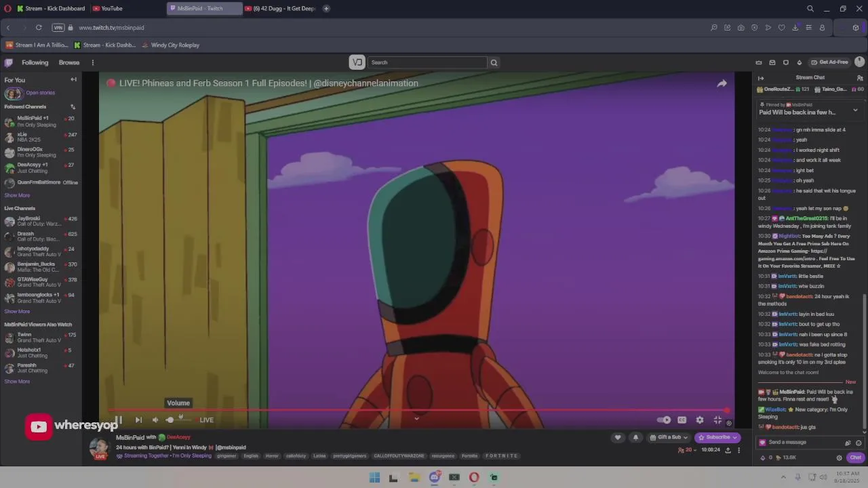Show more Live Channels
The image size is (868, 488).
click(17, 312)
